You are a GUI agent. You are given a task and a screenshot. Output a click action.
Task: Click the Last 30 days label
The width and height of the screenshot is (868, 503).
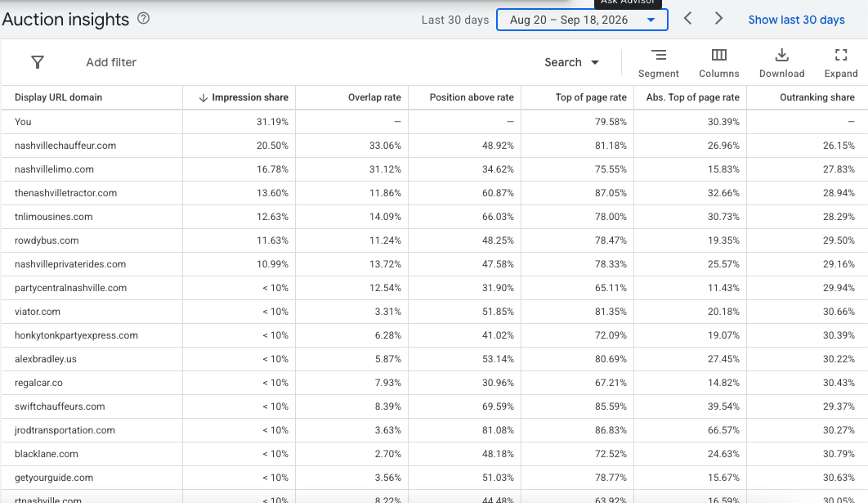tap(455, 20)
